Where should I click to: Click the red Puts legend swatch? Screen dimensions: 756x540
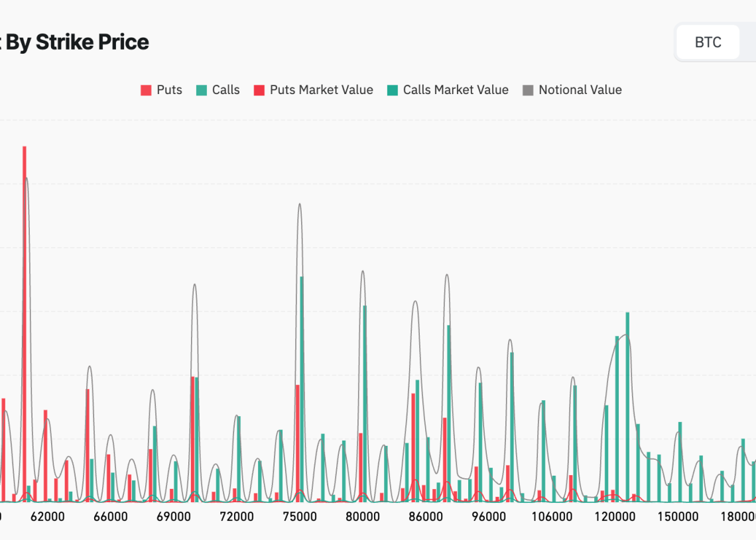pyautogui.click(x=146, y=90)
